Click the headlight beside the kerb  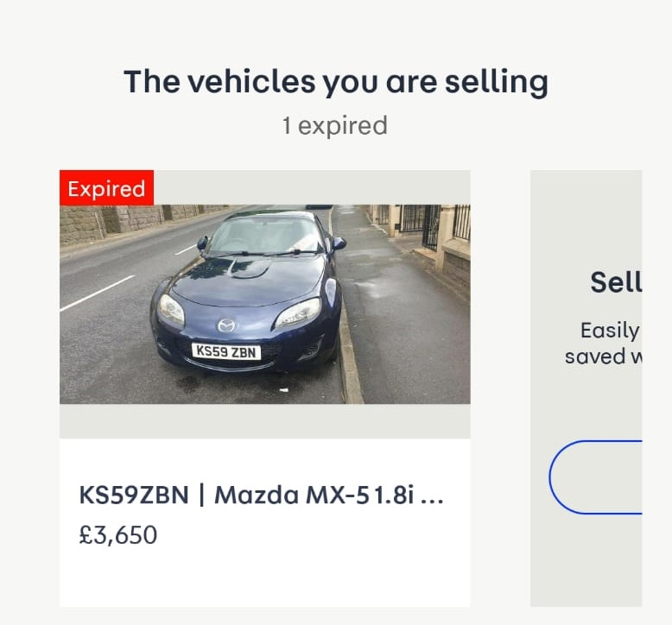[298, 312]
